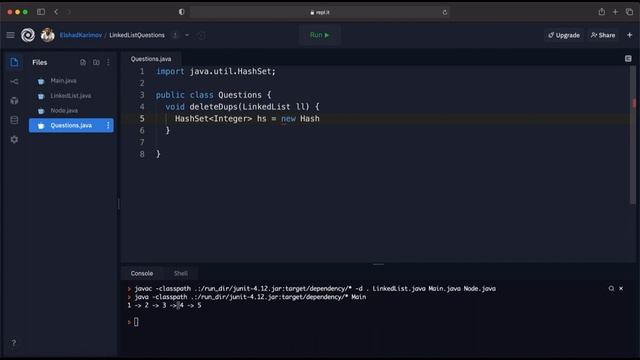
Task: Click the help question mark icon
Action: point(13,343)
